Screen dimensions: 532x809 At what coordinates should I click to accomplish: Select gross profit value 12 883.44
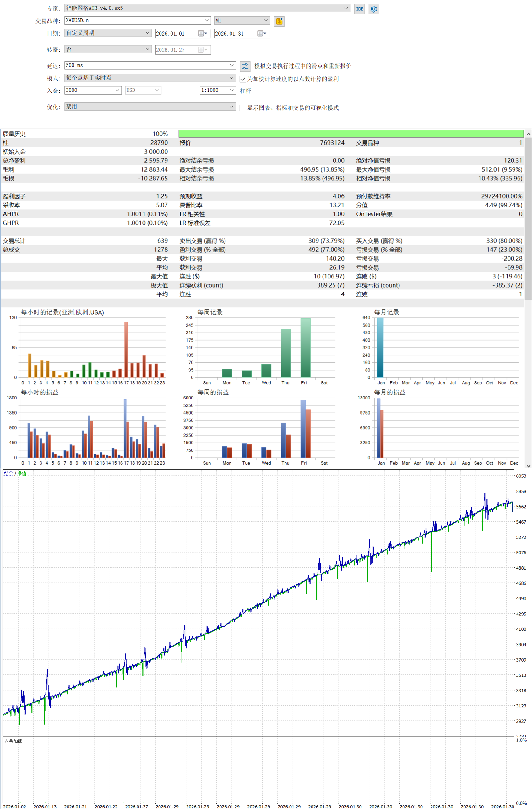(x=154, y=169)
